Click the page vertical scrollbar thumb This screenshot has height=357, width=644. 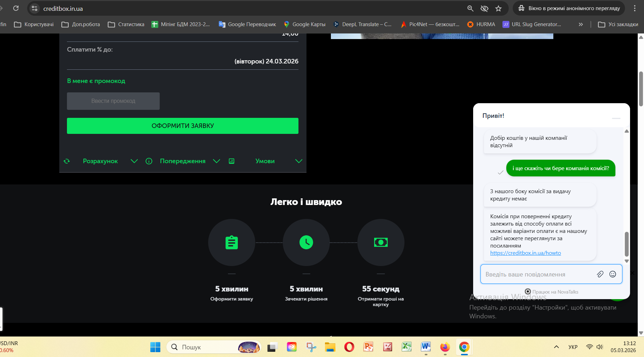point(641,89)
